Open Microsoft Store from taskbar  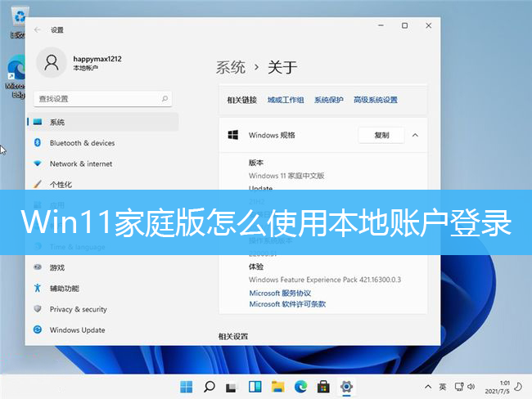323,386
